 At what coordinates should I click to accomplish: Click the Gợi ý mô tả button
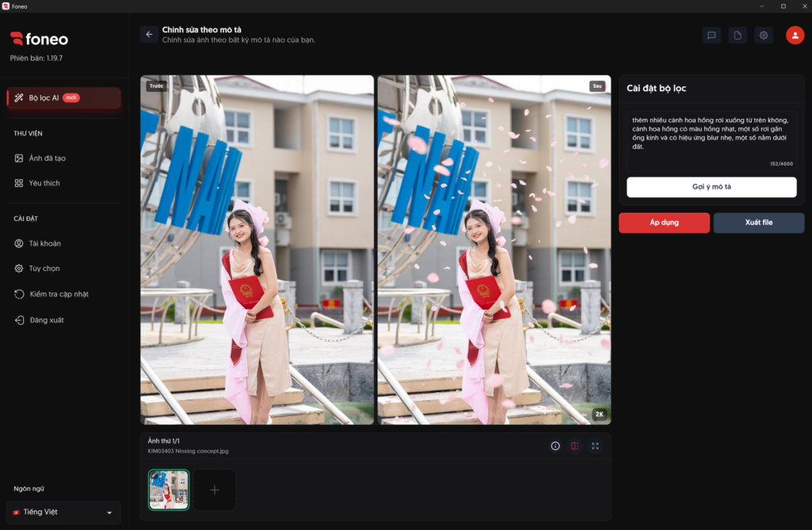[711, 187]
